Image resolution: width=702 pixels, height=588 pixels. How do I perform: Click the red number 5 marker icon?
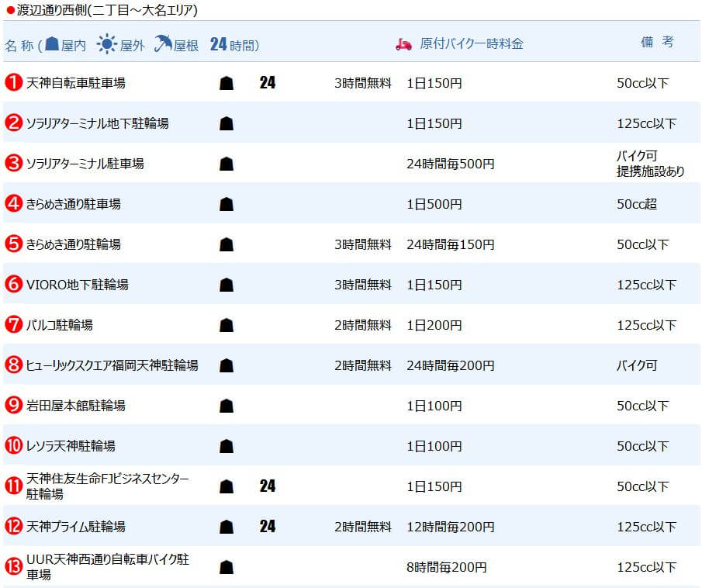(x=13, y=244)
